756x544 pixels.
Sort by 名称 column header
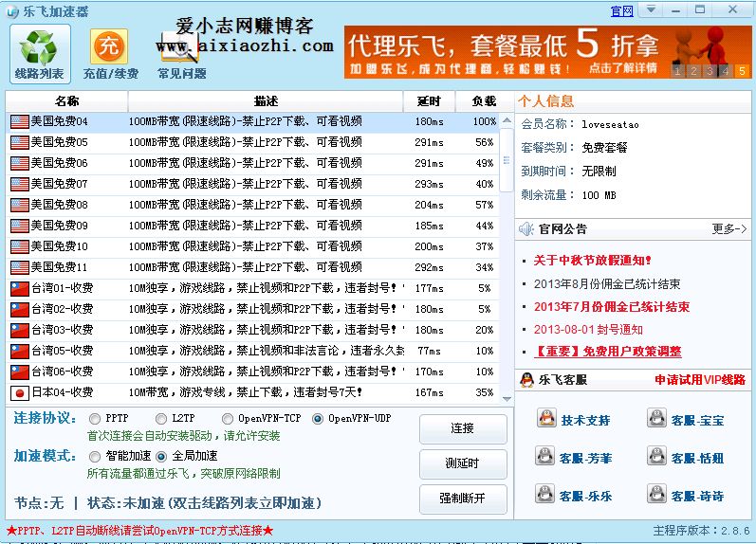click(x=66, y=101)
